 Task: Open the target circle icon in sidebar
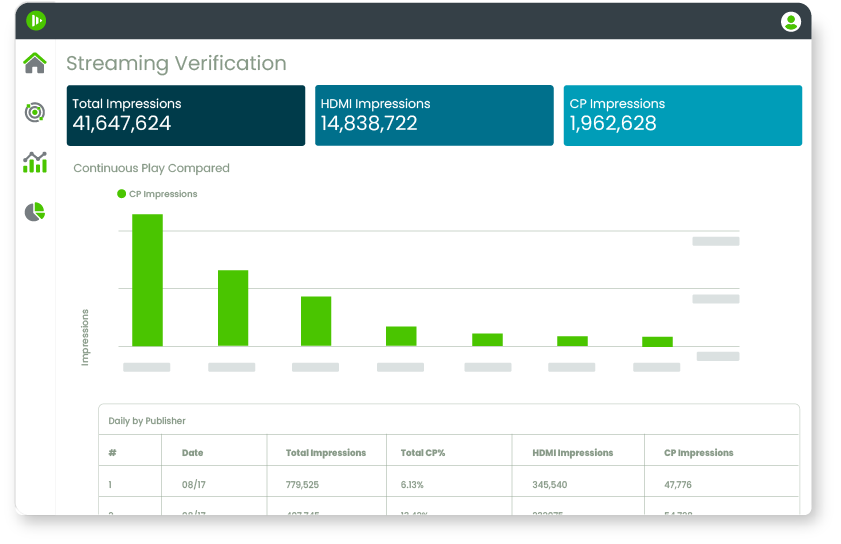point(35,113)
